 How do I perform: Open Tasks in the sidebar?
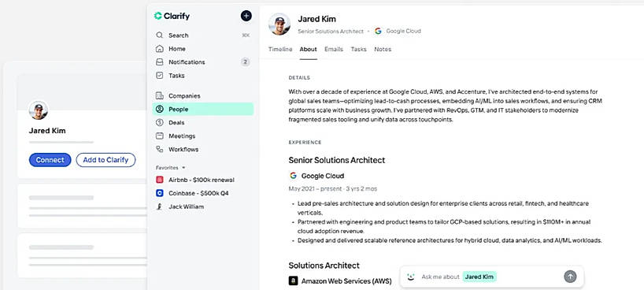tap(203, 76)
